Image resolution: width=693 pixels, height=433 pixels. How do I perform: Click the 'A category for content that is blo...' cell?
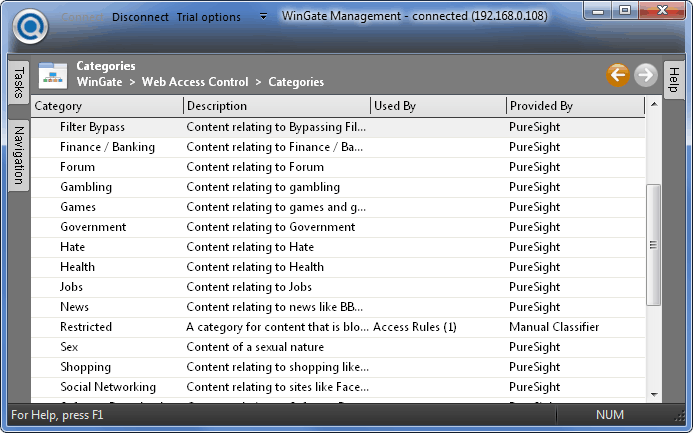[277, 327]
